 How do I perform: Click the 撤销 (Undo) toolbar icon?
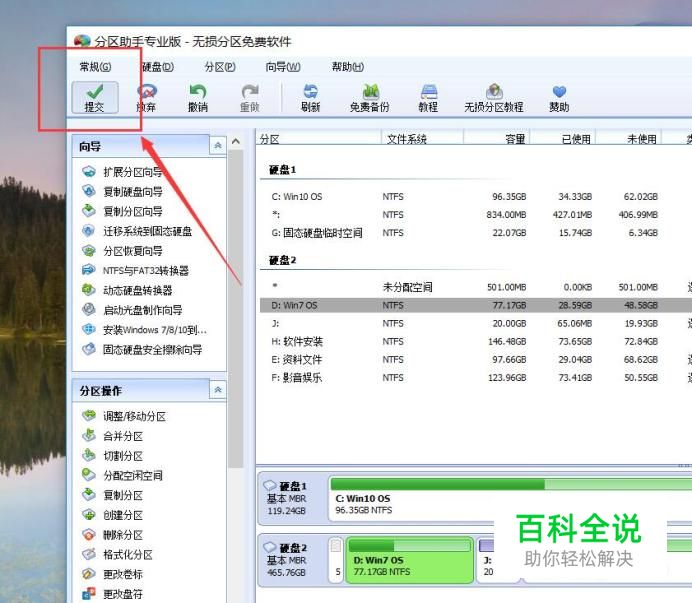[x=198, y=91]
